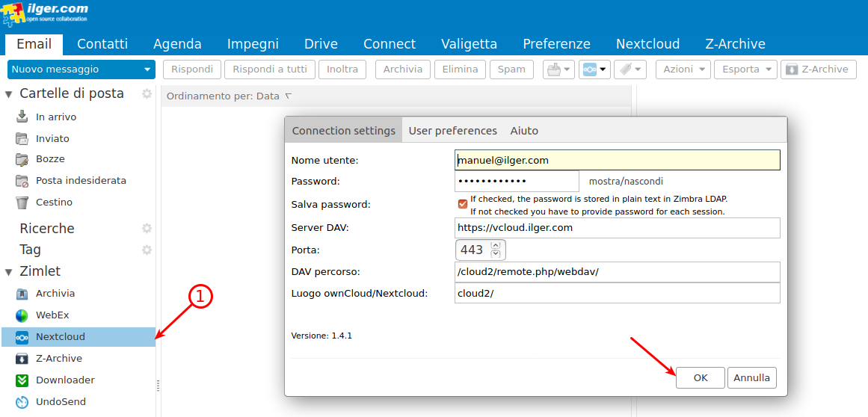
Task: Open the Contatti tab
Action: [x=102, y=44]
